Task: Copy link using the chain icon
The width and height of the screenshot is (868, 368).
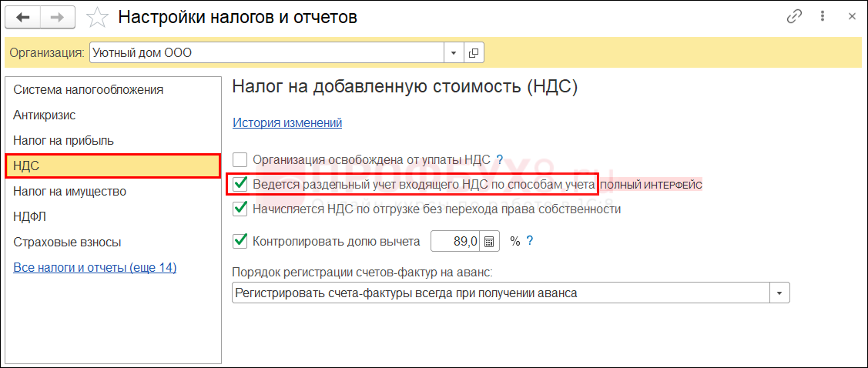Action: [794, 17]
